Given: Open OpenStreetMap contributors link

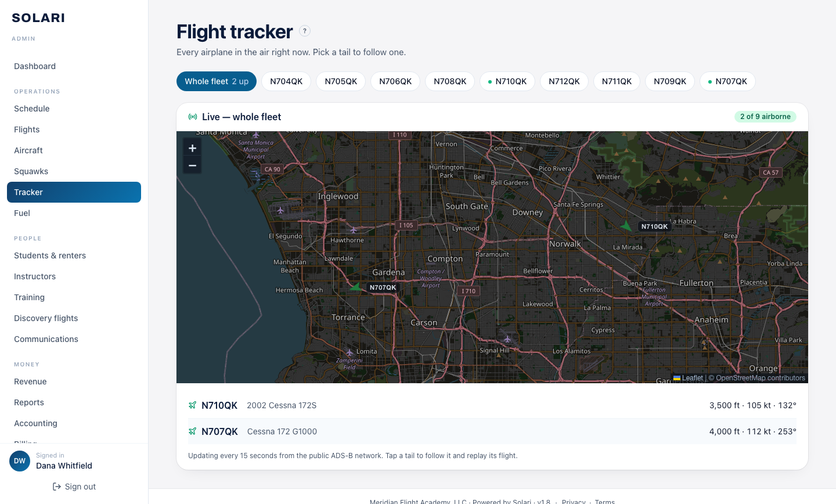Looking at the screenshot, I should (x=761, y=378).
